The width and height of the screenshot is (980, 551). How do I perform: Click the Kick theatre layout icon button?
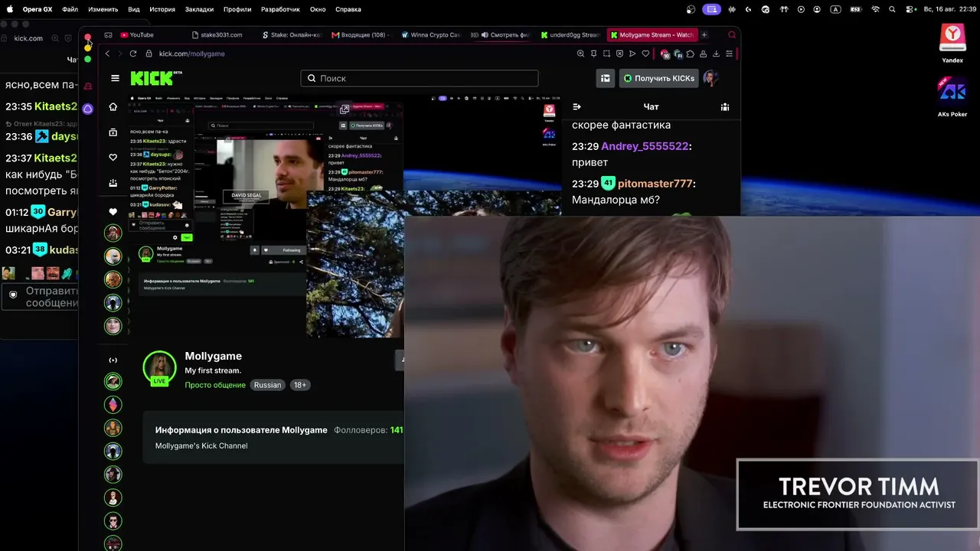tap(605, 78)
